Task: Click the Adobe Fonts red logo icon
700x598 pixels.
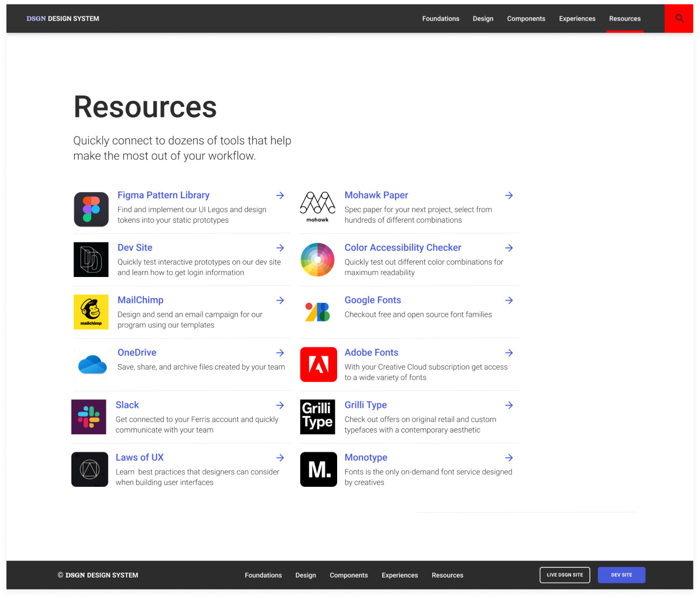Action: 318,364
